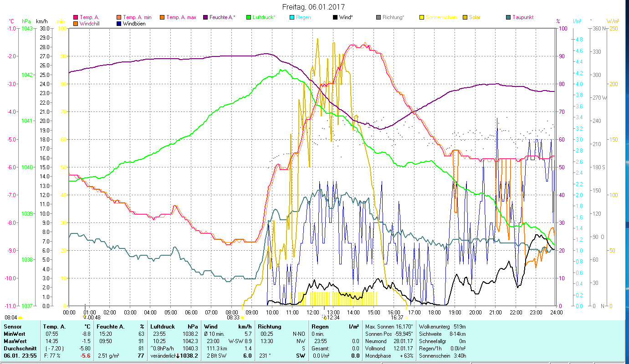This screenshot has height=364, width=629.
Task: Click the Temp. A. min legend swatch
Action: (x=119, y=17)
